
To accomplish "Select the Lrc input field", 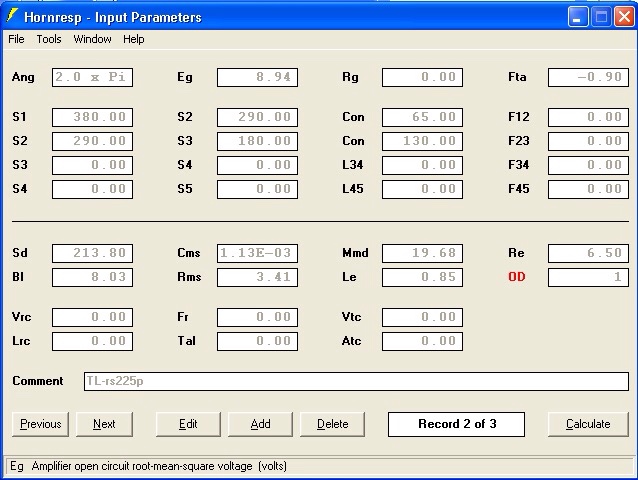I will point(92,341).
